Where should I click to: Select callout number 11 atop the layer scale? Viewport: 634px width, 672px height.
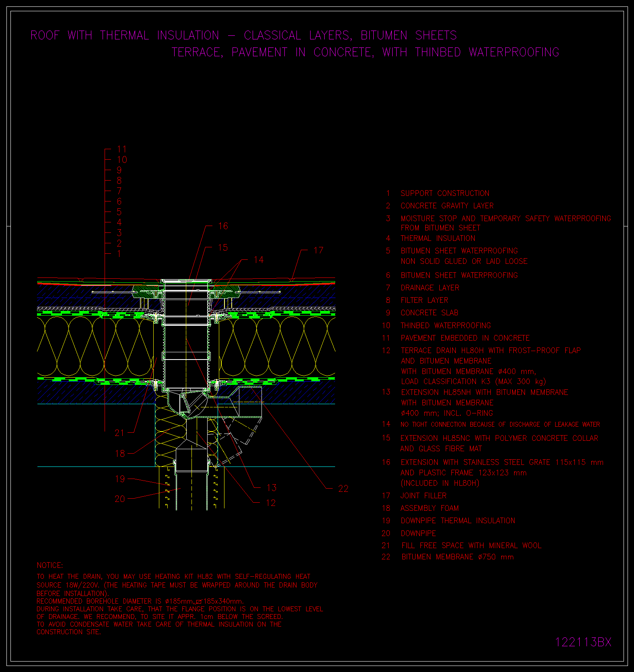pos(121,149)
